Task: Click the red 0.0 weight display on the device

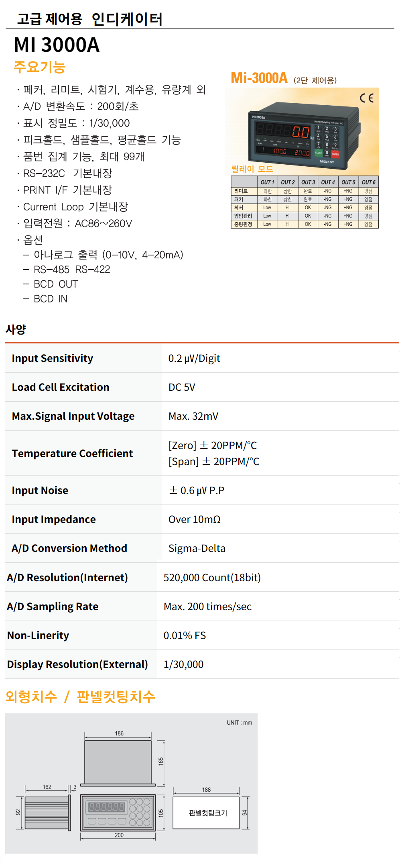Action: point(301,132)
